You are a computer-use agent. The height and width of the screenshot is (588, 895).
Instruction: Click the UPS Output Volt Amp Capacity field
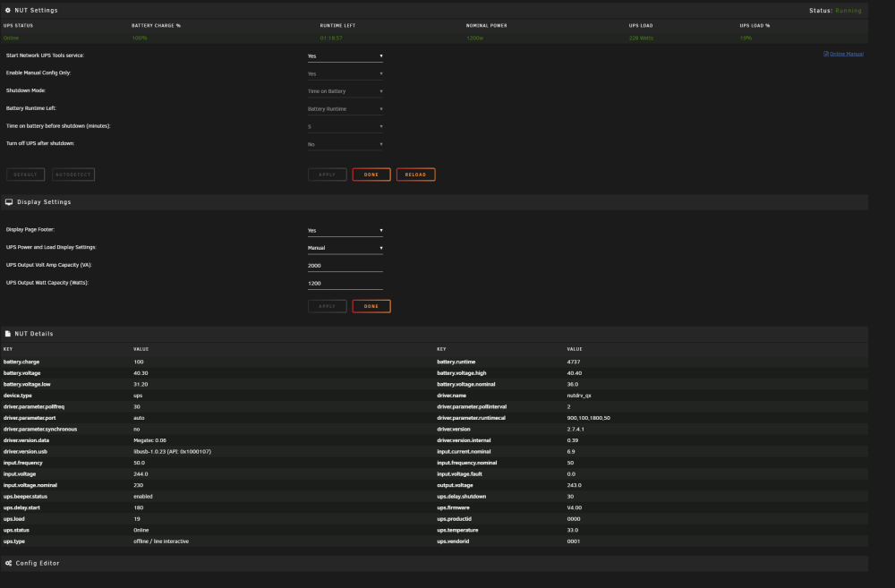pyautogui.click(x=345, y=266)
